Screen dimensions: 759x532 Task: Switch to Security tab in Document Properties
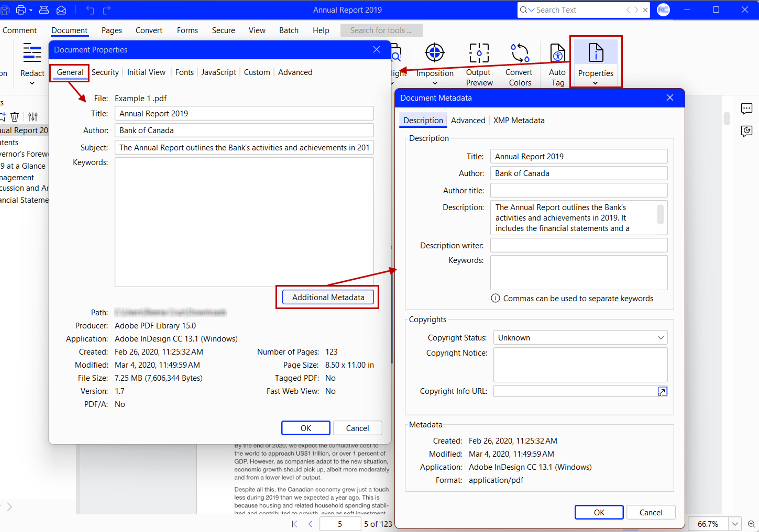[x=105, y=72]
